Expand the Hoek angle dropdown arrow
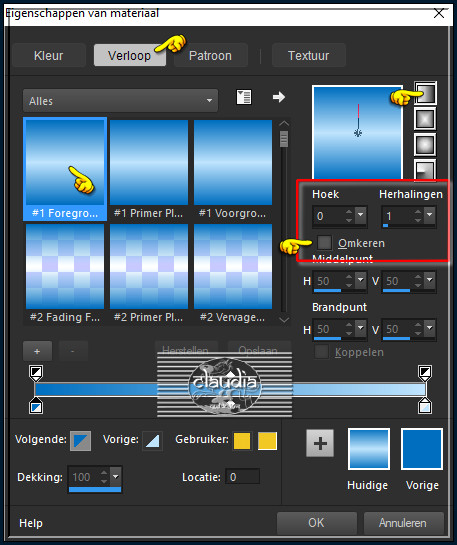The height and width of the screenshot is (545, 457). point(361,215)
